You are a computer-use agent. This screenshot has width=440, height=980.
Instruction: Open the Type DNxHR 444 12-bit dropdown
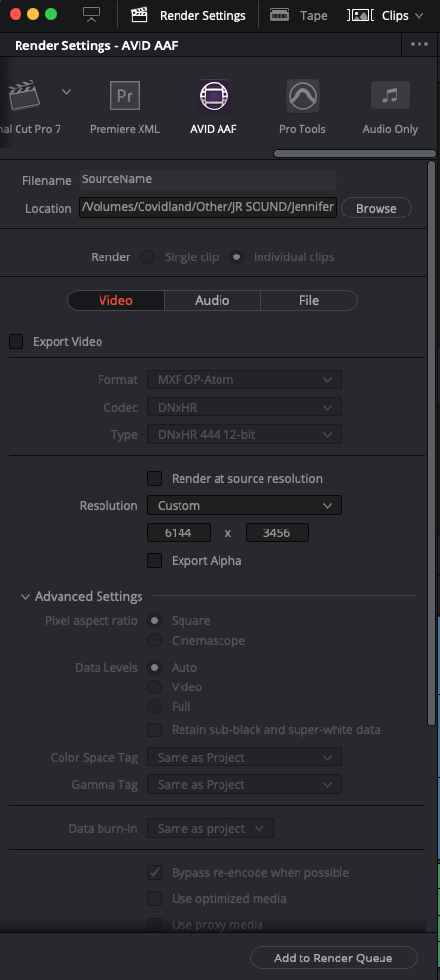pyautogui.click(x=244, y=434)
